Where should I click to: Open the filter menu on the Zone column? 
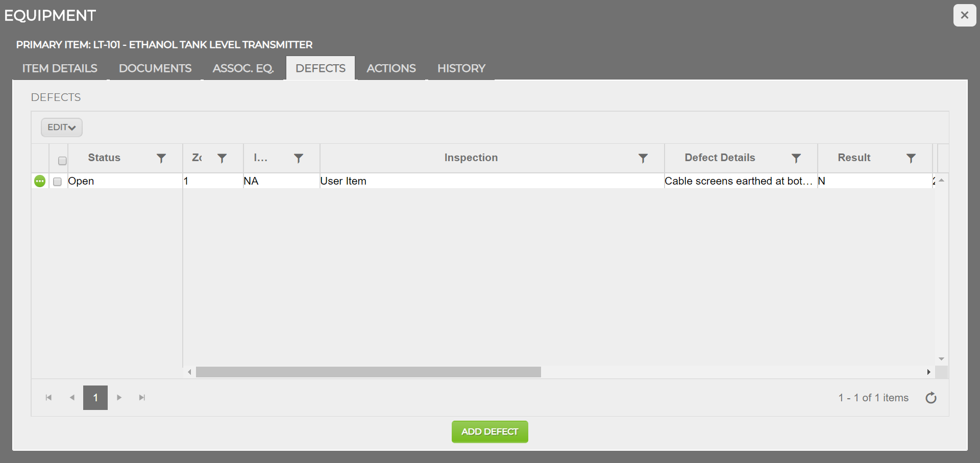click(x=222, y=158)
